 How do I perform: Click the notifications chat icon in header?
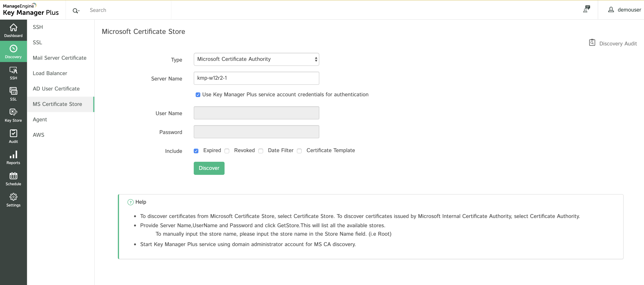pyautogui.click(x=586, y=9)
